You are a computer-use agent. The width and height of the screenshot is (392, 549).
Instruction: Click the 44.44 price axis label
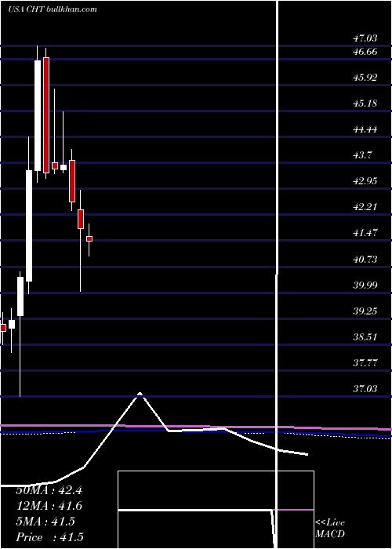click(x=365, y=129)
